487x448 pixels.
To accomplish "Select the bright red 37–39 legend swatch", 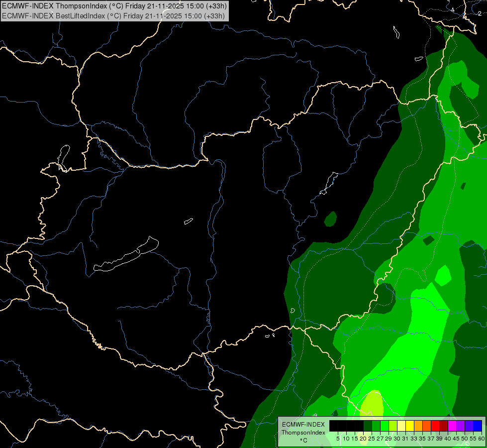I will (435, 426).
